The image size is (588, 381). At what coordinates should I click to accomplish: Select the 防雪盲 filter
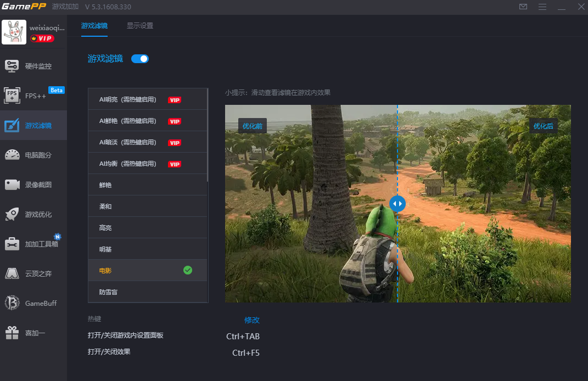coord(147,292)
